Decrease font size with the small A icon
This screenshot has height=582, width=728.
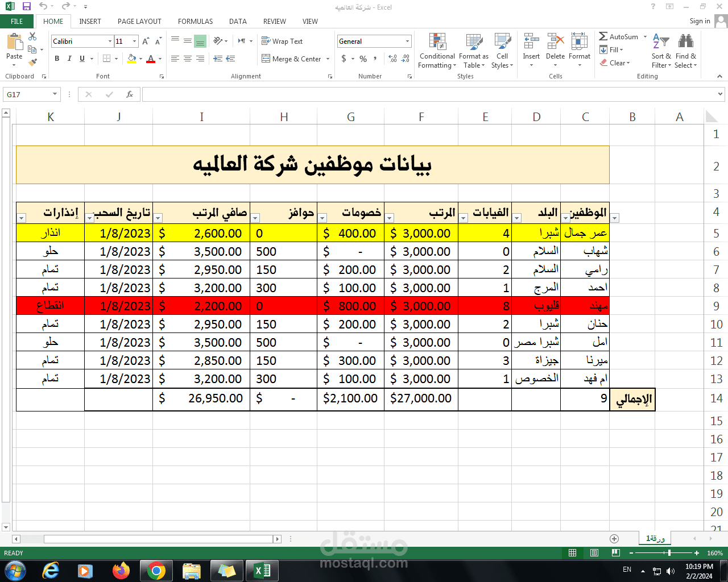tap(158, 41)
